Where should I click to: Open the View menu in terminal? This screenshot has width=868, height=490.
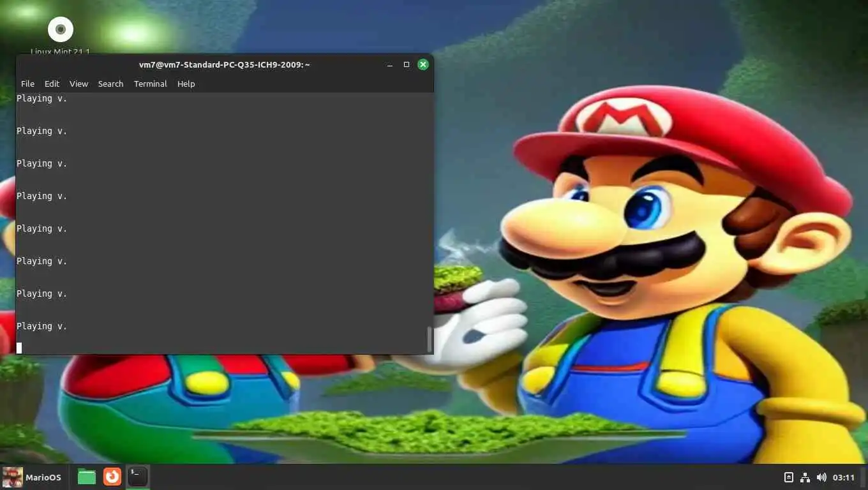point(79,84)
